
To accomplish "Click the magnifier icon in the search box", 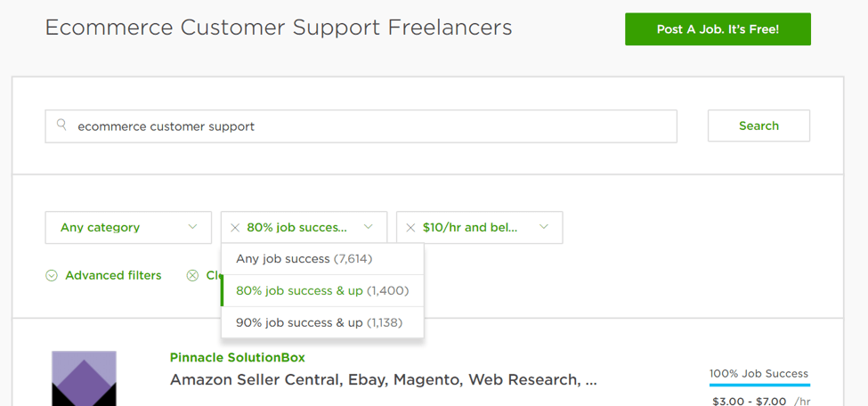I will tap(61, 126).
